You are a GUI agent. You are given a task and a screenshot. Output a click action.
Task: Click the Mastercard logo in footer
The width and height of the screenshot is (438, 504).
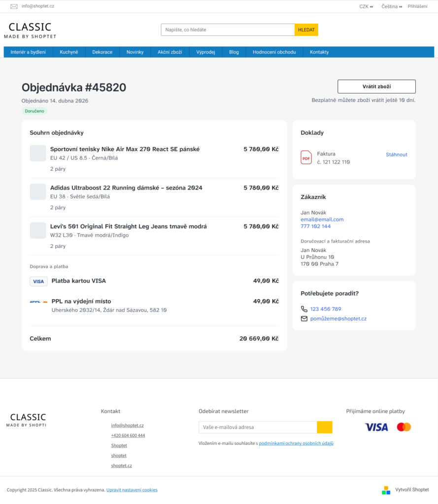tap(404, 427)
